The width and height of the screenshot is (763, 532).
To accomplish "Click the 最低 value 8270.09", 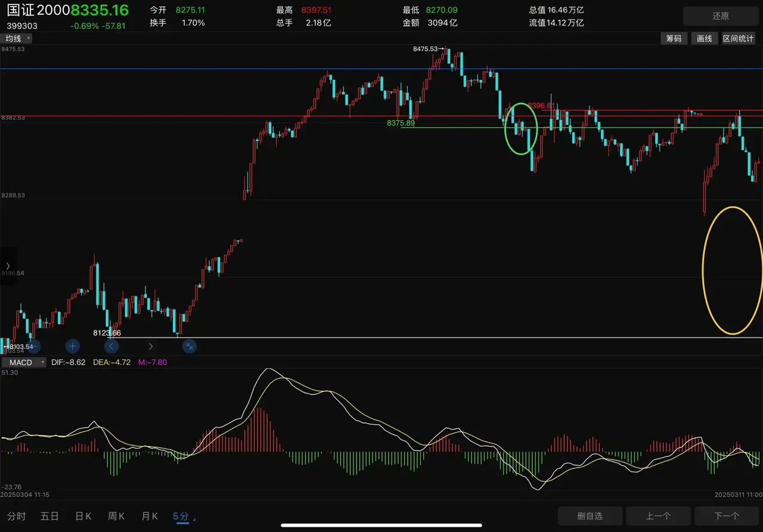I will click(442, 10).
